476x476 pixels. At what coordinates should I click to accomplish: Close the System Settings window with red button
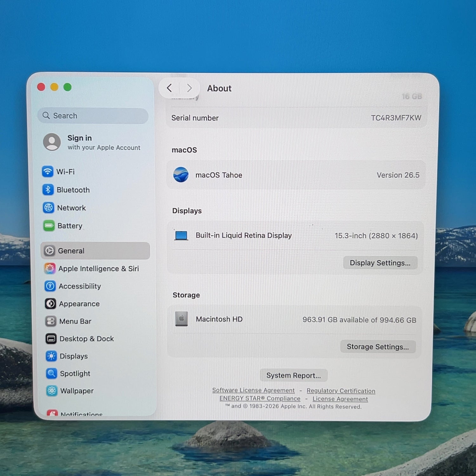41,87
